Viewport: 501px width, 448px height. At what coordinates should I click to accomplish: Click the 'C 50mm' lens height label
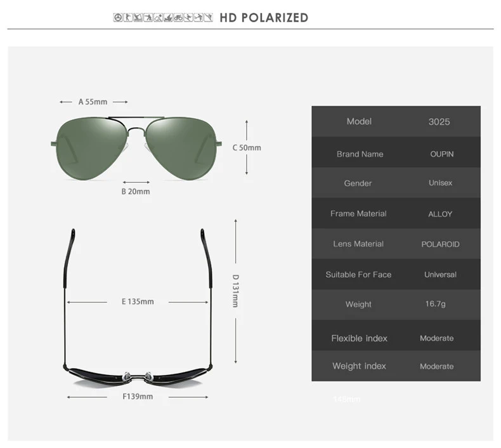coord(247,148)
